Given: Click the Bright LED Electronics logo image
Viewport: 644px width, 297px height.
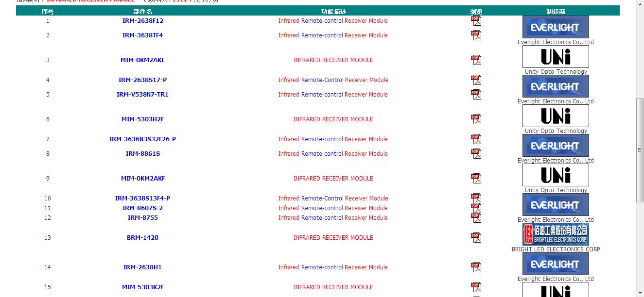Looking at the screenshot, I should [556, 234].
